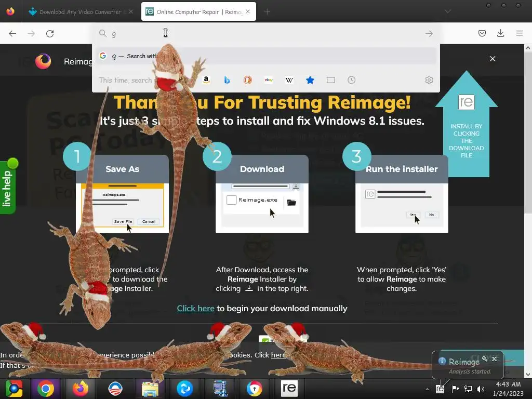Close the Online Computer Repair tab

pyautogui.click(x=248, y=11)
